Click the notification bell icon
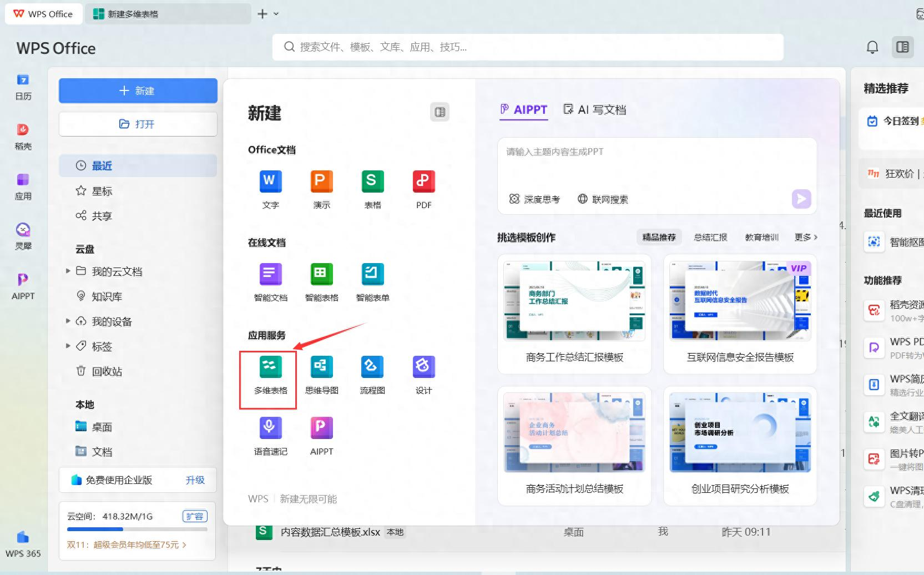Viewport: 924px width, 575px height. (x=872, y=47)
